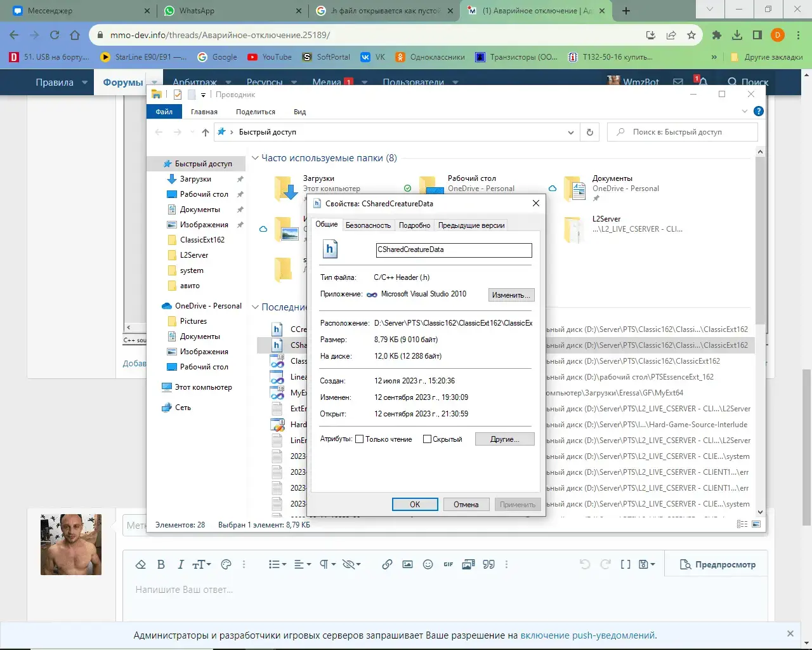The height and width of the screenshot is (650, 812).
Task: Reload the page in Chrome
Action: pyautogui.click(x=55, y=36)
